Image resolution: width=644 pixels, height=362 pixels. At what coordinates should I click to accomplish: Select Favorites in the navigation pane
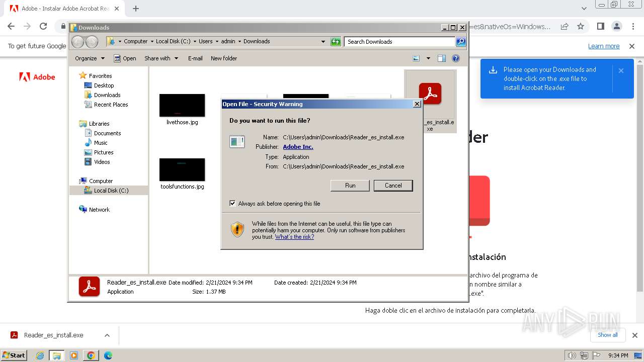[96, 76]
